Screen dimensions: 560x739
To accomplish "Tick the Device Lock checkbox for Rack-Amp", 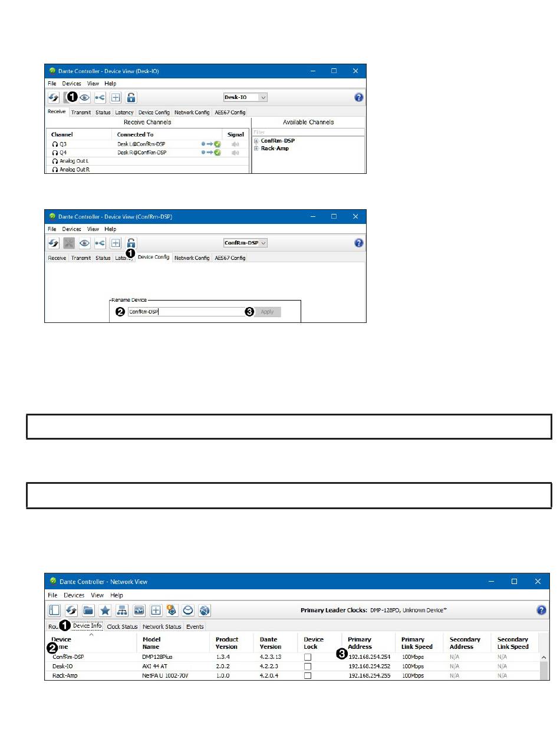I will (307, 676).
